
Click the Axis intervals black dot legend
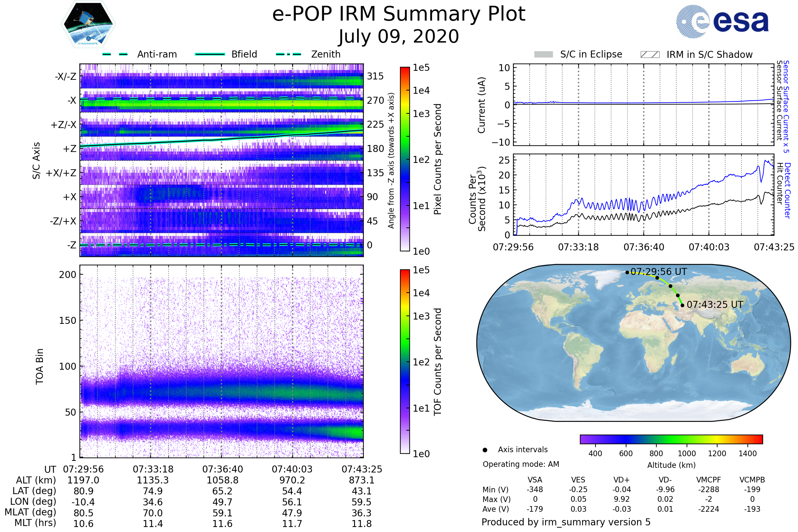click(x=485, y=450)
